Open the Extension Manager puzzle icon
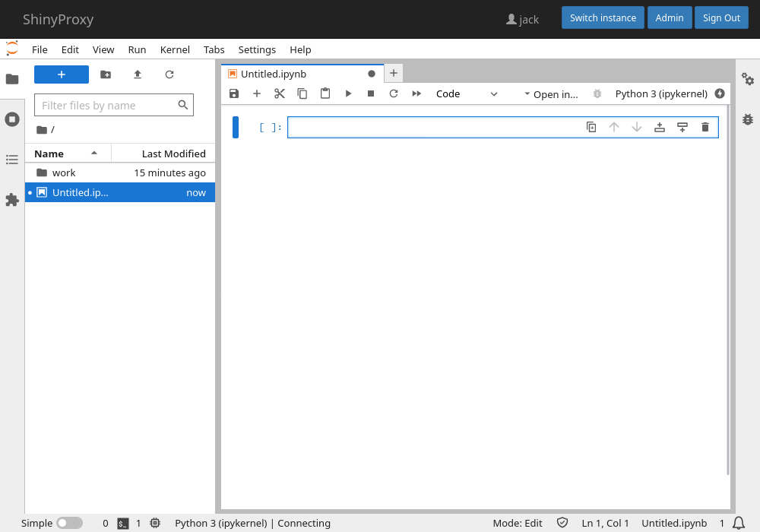Screen dimensions: 760x532 12,200
